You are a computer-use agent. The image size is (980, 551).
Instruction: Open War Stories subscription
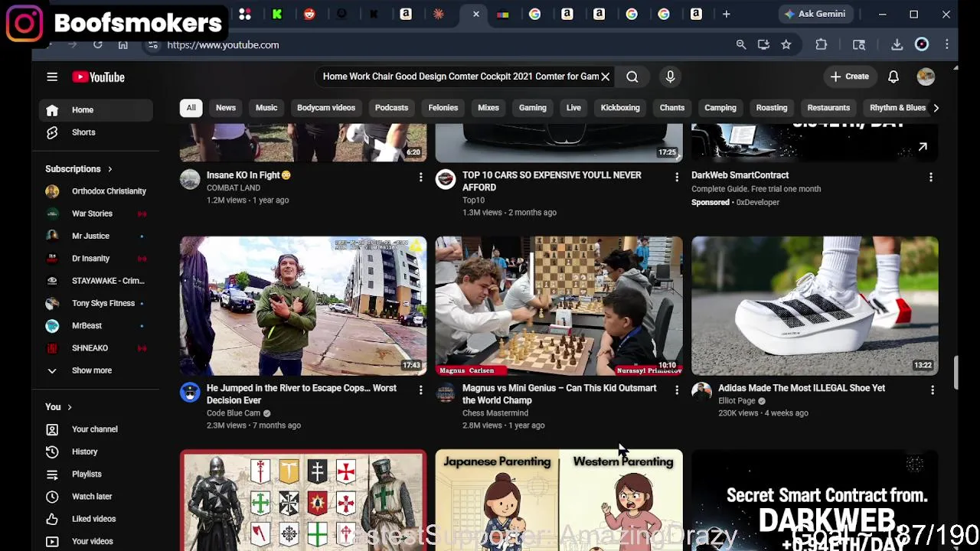coord(96,214)
